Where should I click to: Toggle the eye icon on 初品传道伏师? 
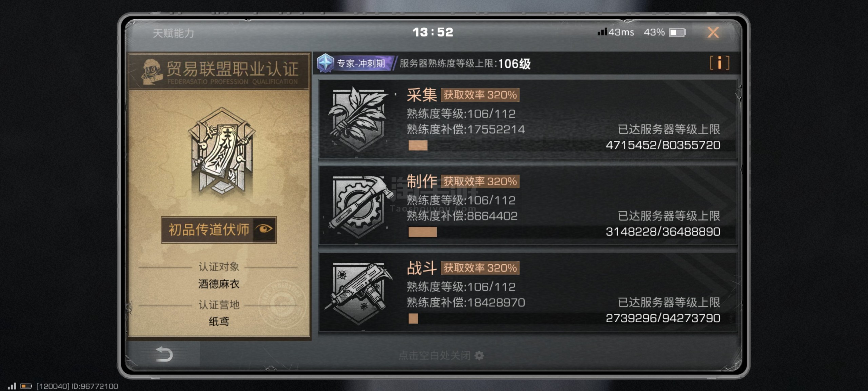pos(264,229)
